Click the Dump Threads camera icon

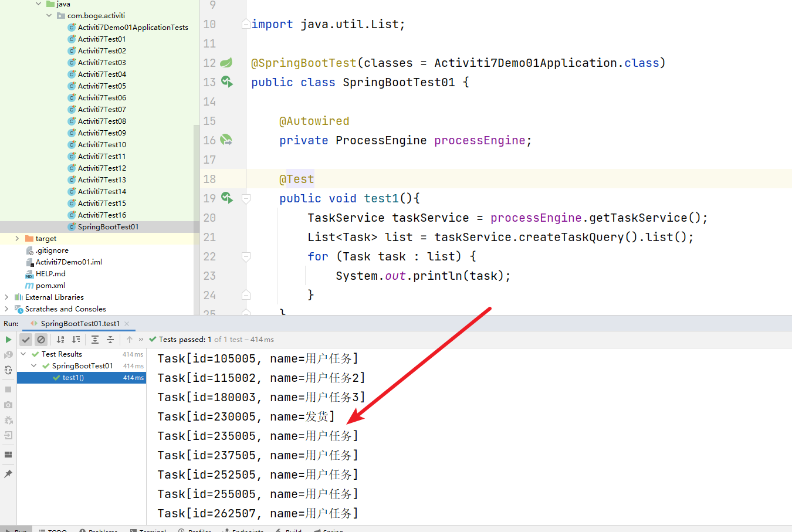coord(8,405)
